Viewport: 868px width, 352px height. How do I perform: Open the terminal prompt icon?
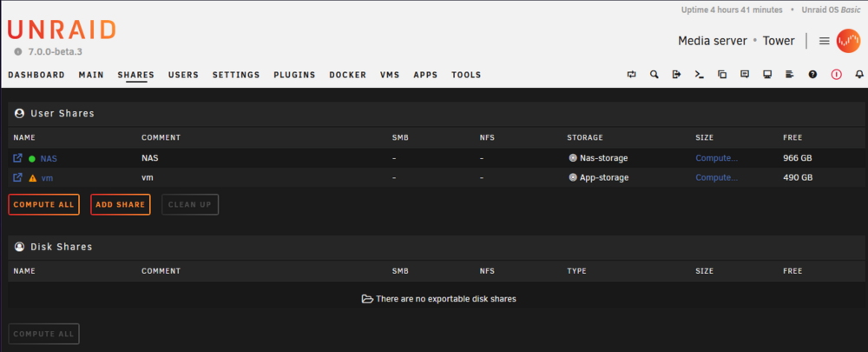[699, 74]
